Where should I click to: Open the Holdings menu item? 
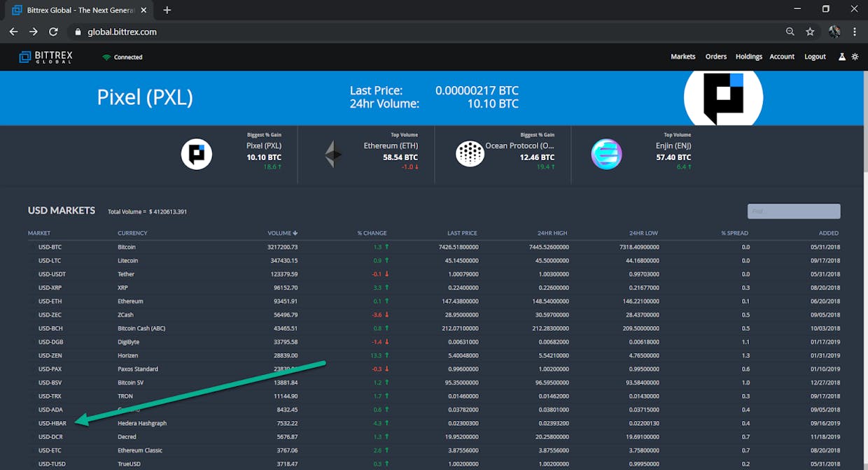(749, 57)
